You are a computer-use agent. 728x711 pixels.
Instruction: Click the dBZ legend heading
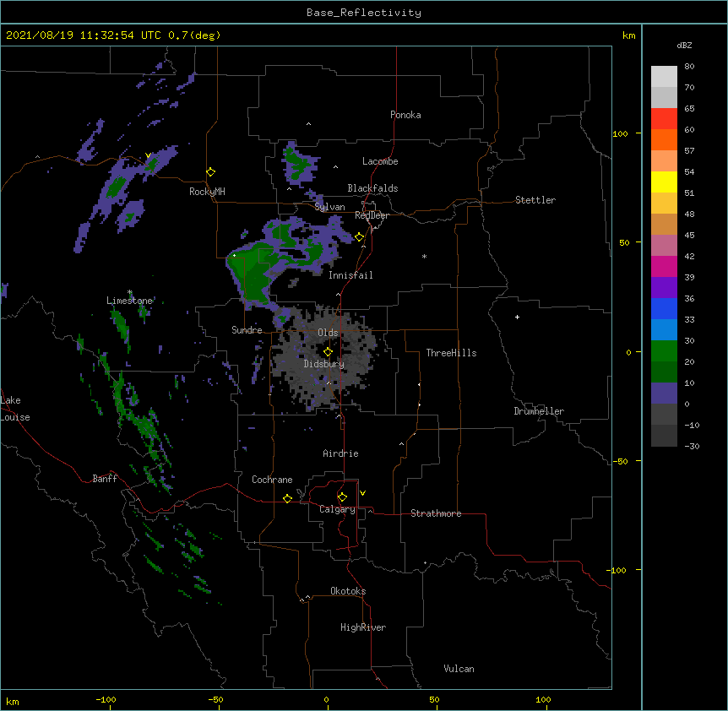click(x=684, y=46)
